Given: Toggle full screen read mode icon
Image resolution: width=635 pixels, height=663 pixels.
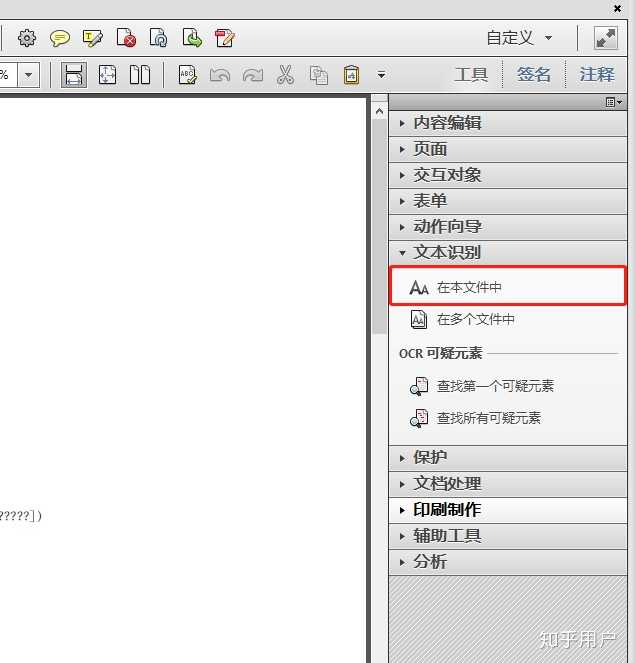Looking at the screenshot, I should (x=605, y=38).
